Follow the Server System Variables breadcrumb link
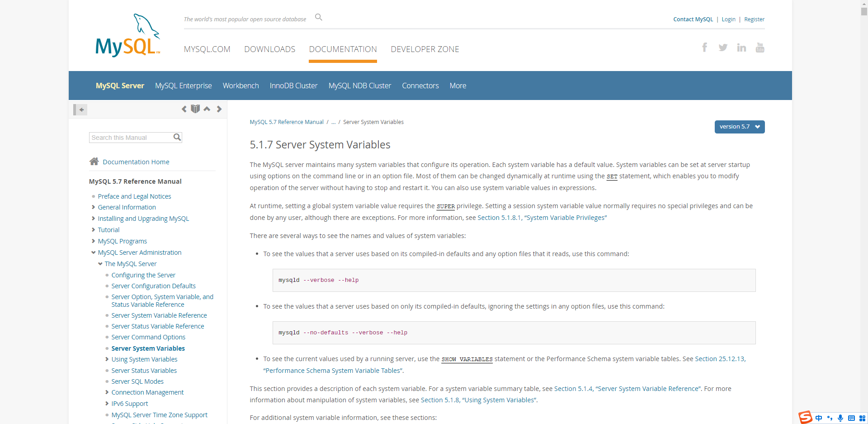 [373, 122]
